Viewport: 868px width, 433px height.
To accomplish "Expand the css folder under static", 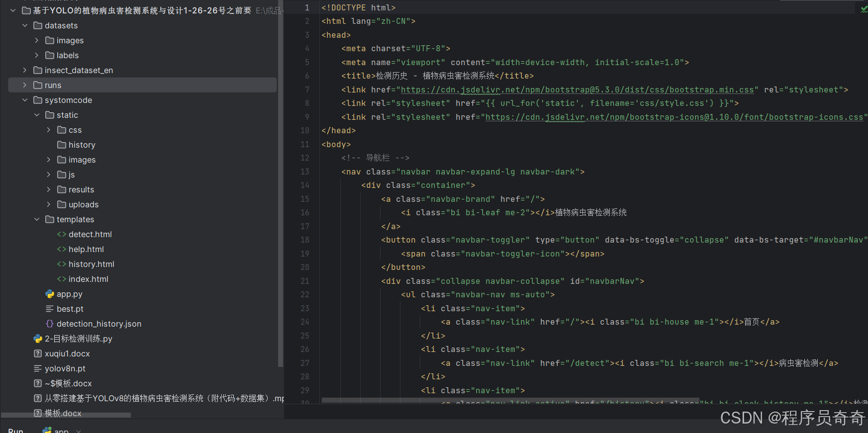I will 49,130.
